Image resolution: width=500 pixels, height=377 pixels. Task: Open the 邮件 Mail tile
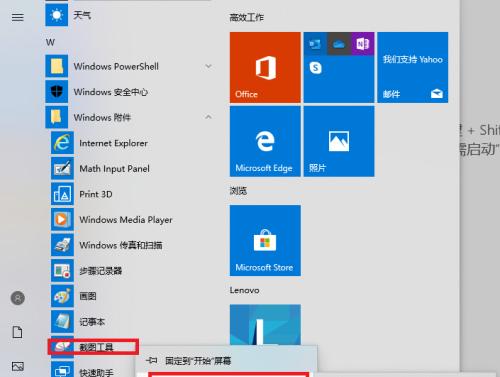tap(413, 67)
